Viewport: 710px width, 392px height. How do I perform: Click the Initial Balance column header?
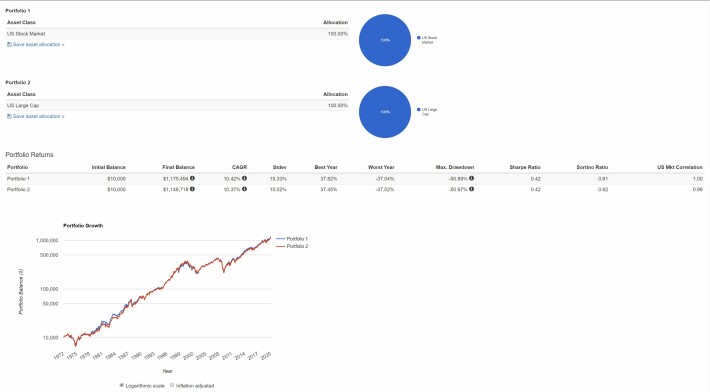109,167
